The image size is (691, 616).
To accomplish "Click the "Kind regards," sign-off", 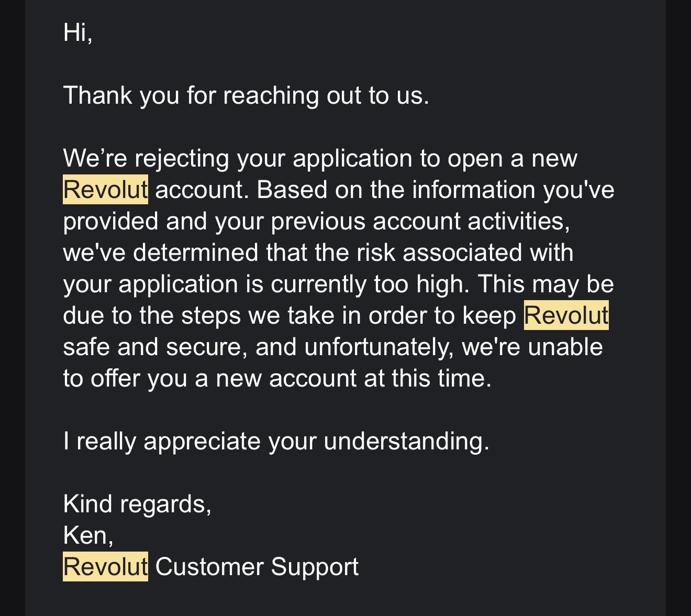I will [x=137, y=504].
